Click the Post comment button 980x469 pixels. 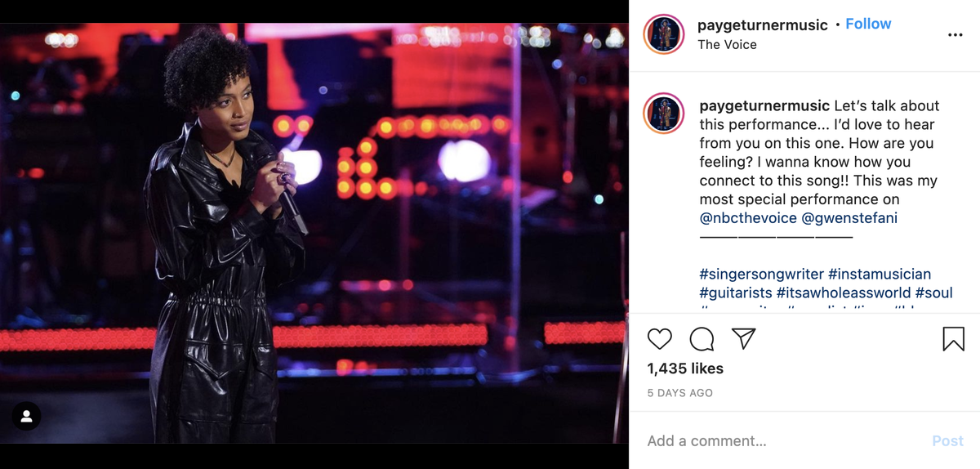pyautogui.click(x=947, y=440)
